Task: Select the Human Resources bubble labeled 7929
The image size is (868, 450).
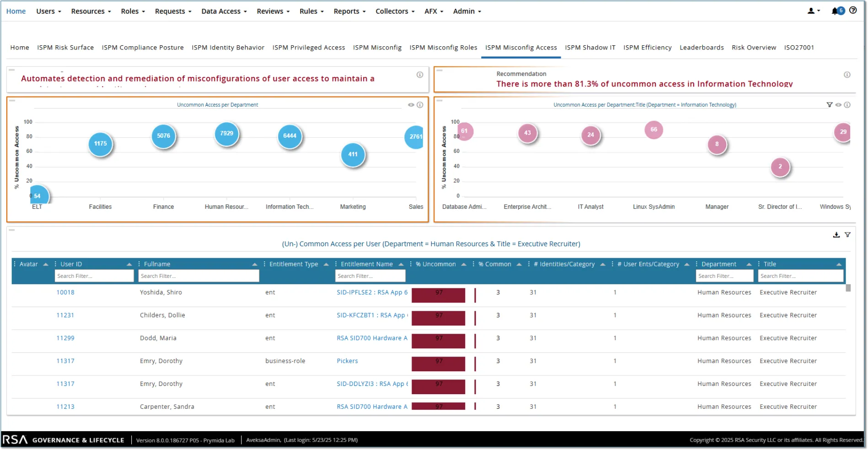Action: [226, 134]
